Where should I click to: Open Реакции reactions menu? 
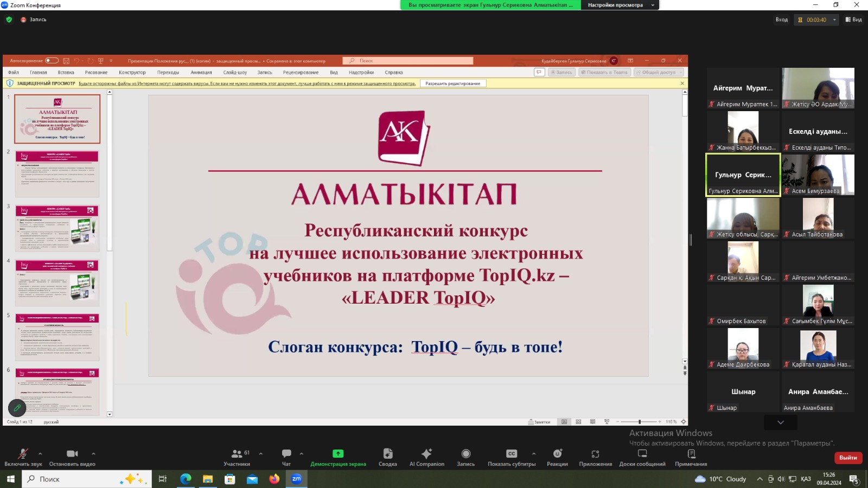click(x=557, y=457)
